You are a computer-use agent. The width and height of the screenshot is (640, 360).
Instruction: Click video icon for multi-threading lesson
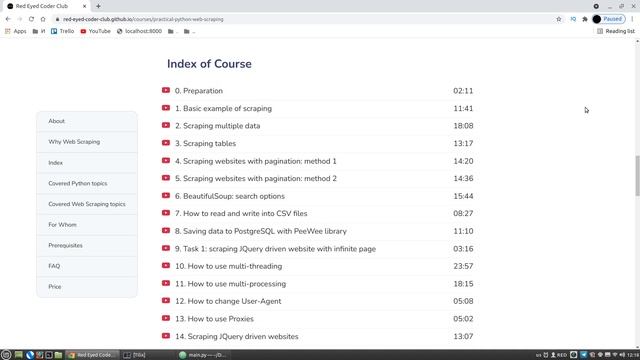(x=166, y=266)
